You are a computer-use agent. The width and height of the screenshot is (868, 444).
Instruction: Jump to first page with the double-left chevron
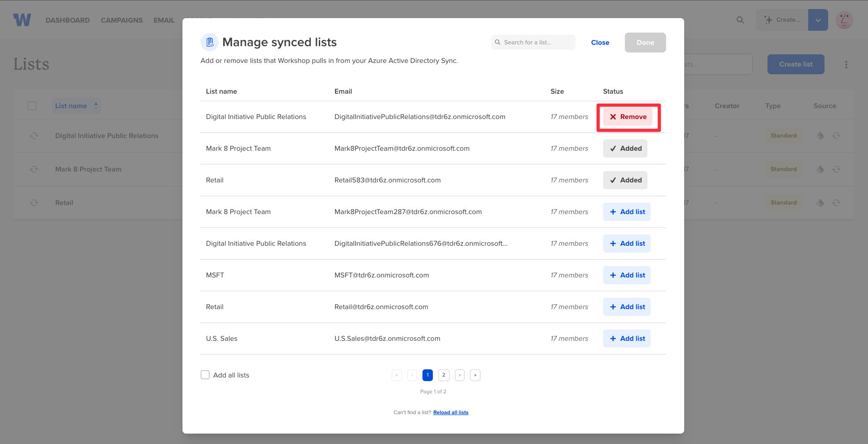pos(397,375)
